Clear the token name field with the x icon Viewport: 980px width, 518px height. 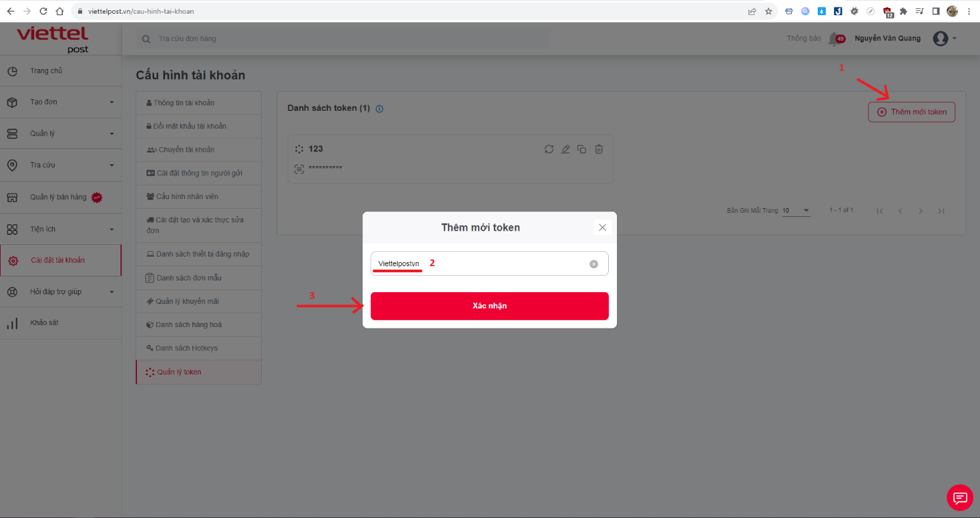click(594, 264)
